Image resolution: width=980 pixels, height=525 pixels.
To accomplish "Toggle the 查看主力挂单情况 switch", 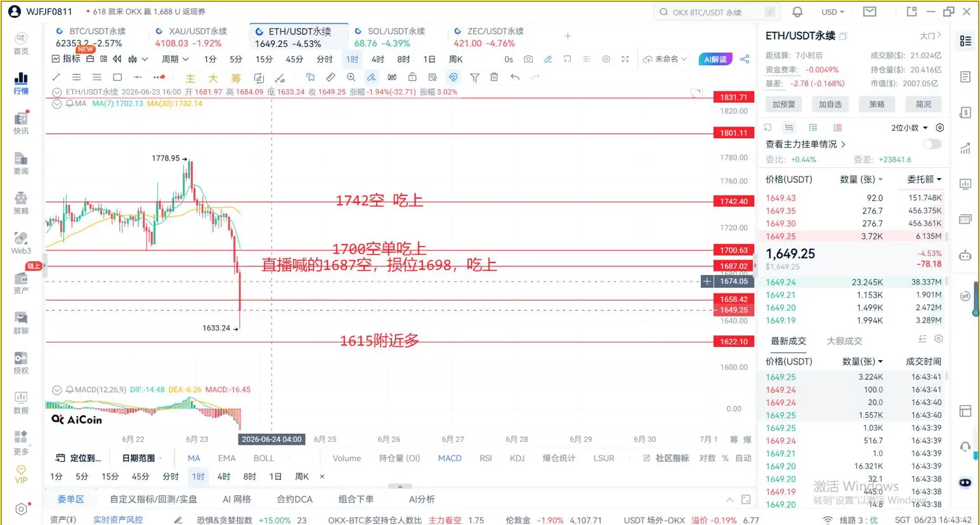I will 932,144.
